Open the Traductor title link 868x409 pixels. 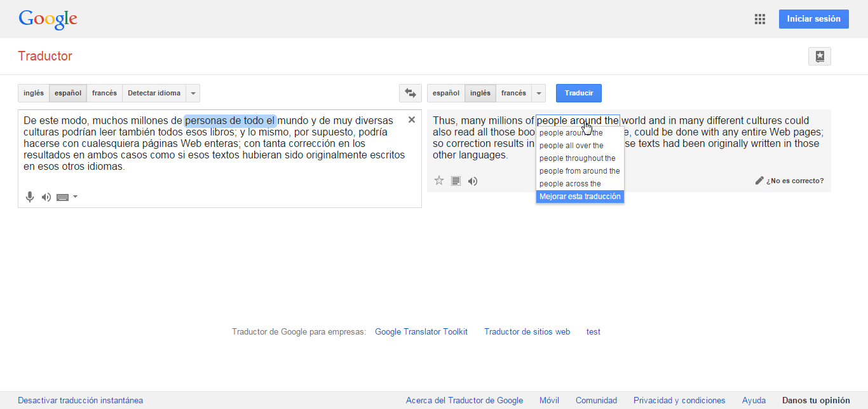coord(45,56)
